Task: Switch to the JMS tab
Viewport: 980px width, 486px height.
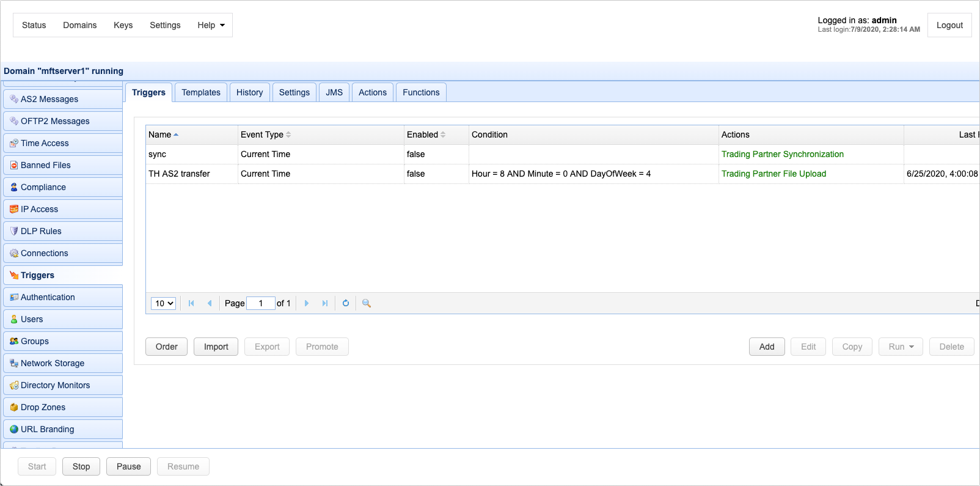Action: point(334,92)
